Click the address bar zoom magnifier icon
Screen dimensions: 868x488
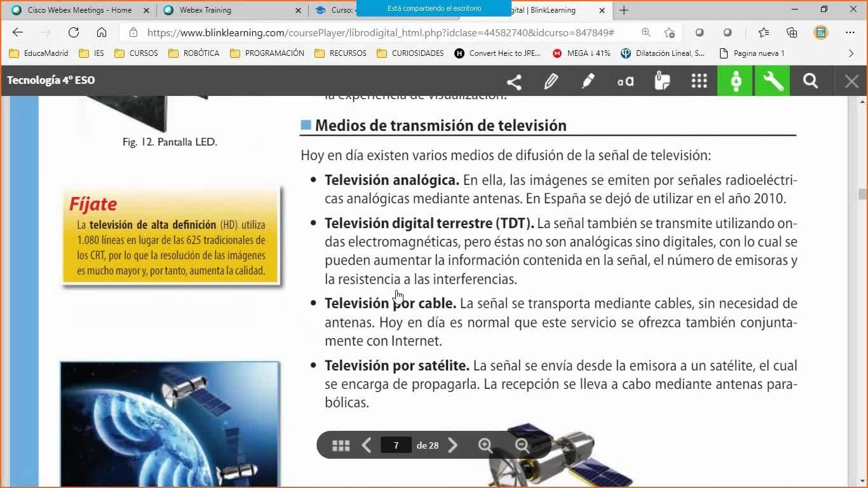click(646, 32)
